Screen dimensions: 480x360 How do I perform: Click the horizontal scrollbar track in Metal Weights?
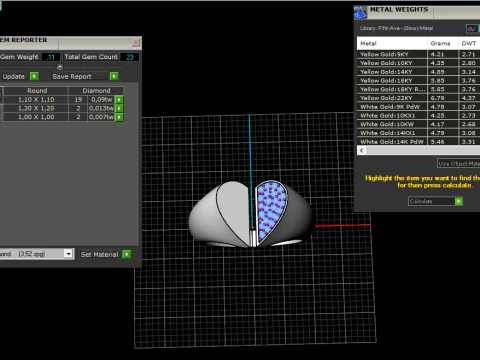[423, 150]
